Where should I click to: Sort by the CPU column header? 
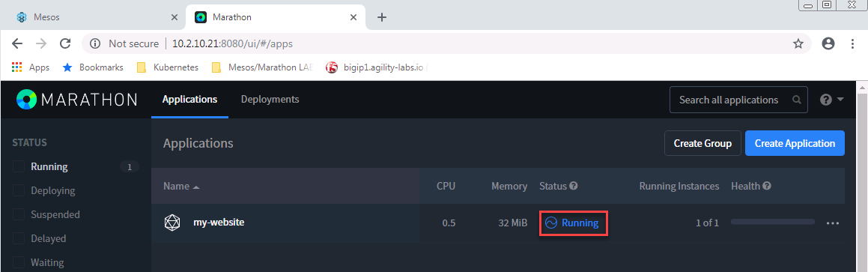click(x=446, y=186)
